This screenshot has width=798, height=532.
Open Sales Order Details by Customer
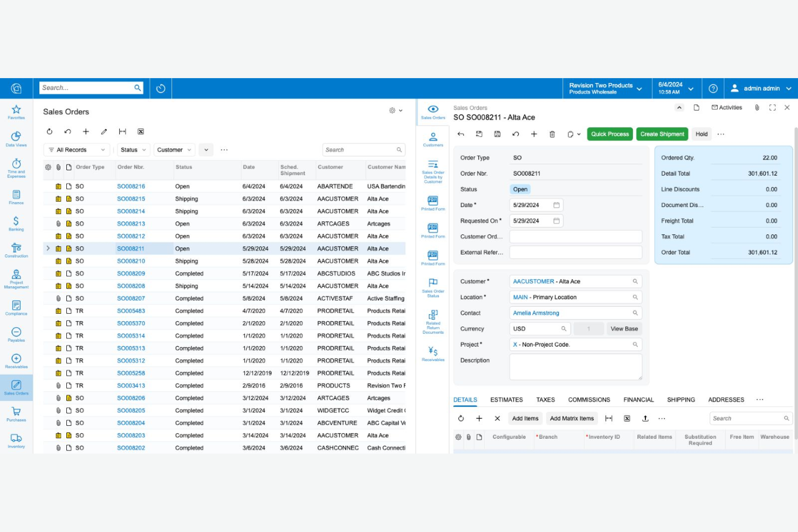pyautogui.click(x=433, y=171)
